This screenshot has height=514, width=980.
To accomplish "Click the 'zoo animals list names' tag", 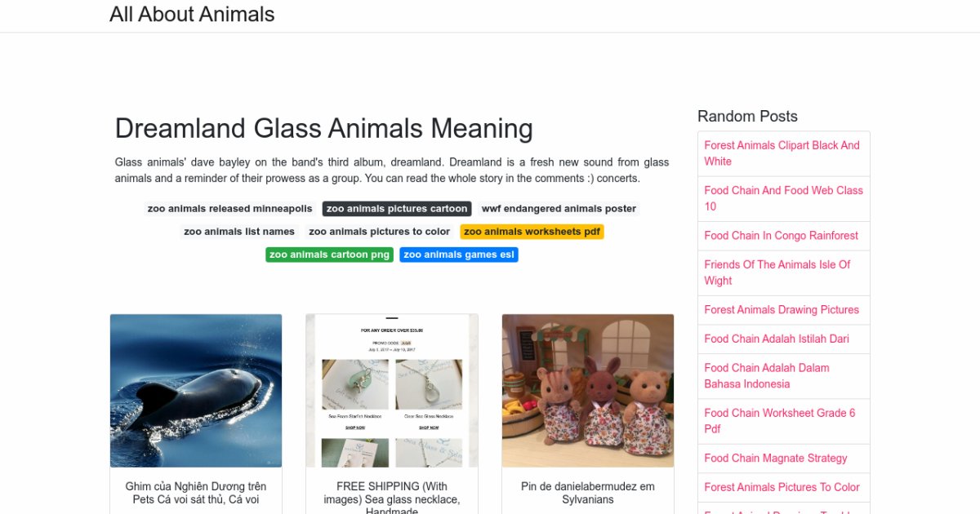I will click(239, 232).
